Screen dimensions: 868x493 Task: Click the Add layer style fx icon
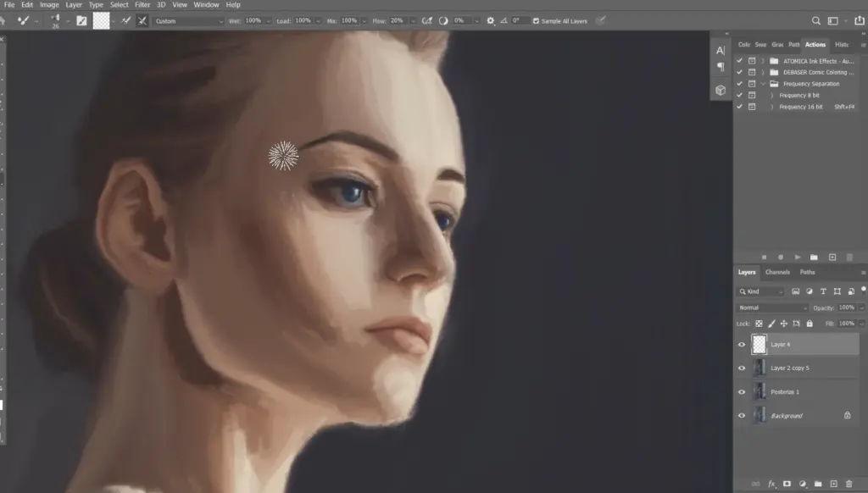click(771, 484)
